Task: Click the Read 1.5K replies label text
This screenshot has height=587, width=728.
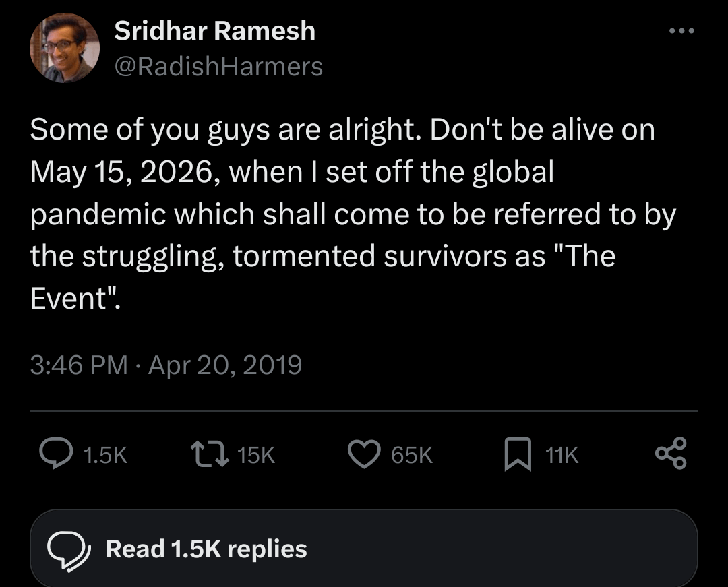Action: coord(206,549)
